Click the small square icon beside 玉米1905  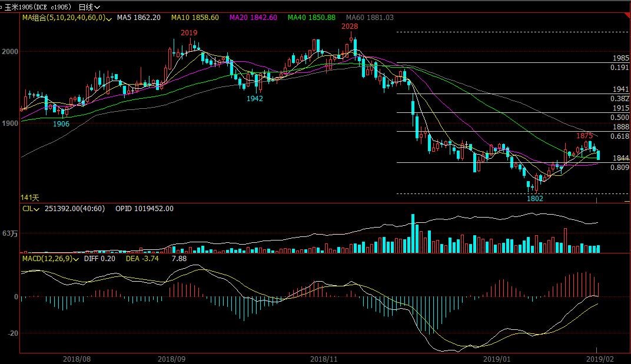2,7
